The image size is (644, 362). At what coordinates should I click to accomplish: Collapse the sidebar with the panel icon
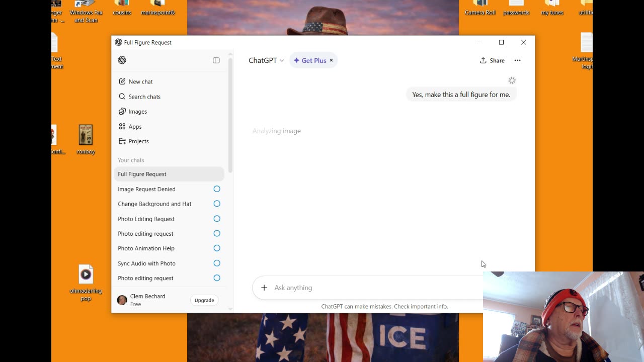pyautogui.click(x=216, y=60)
